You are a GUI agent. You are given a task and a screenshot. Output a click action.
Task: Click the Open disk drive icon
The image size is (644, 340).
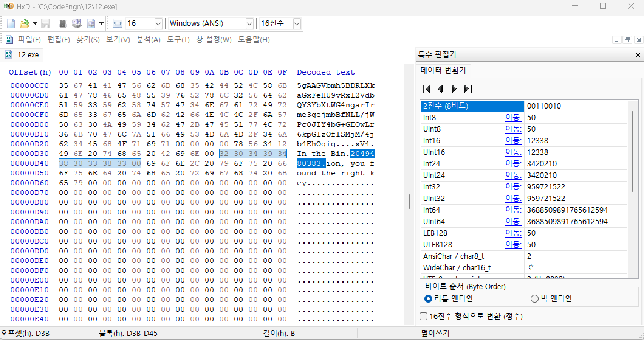coord(77,23)
